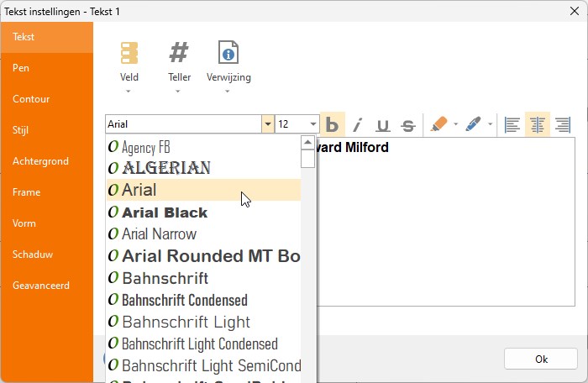
Task: Switch to the Vorm tab
Action: coord(47,223)
